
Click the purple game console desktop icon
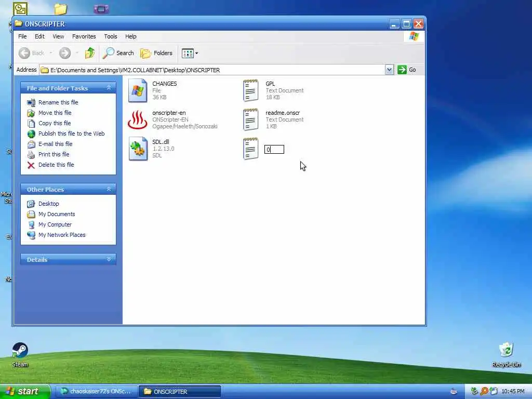click(101, 9)
